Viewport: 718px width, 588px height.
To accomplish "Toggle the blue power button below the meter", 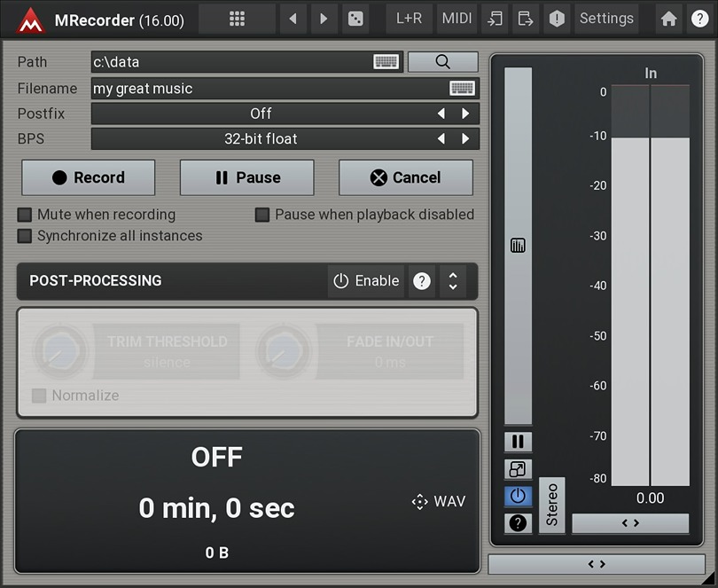I will 518,496.
